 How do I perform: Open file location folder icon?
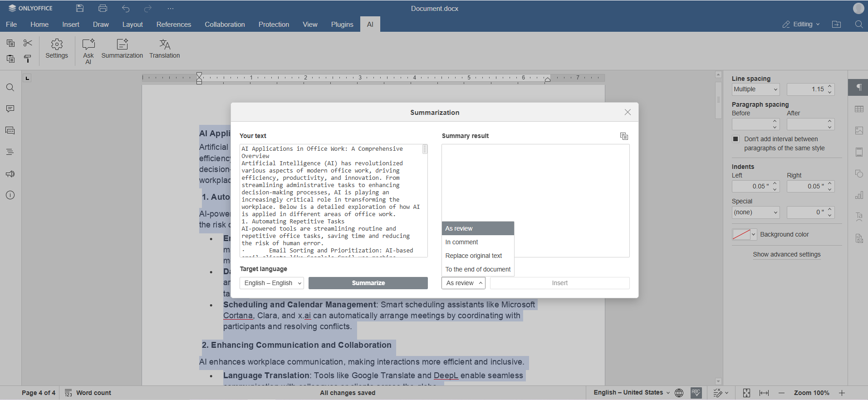coord(837,25)
